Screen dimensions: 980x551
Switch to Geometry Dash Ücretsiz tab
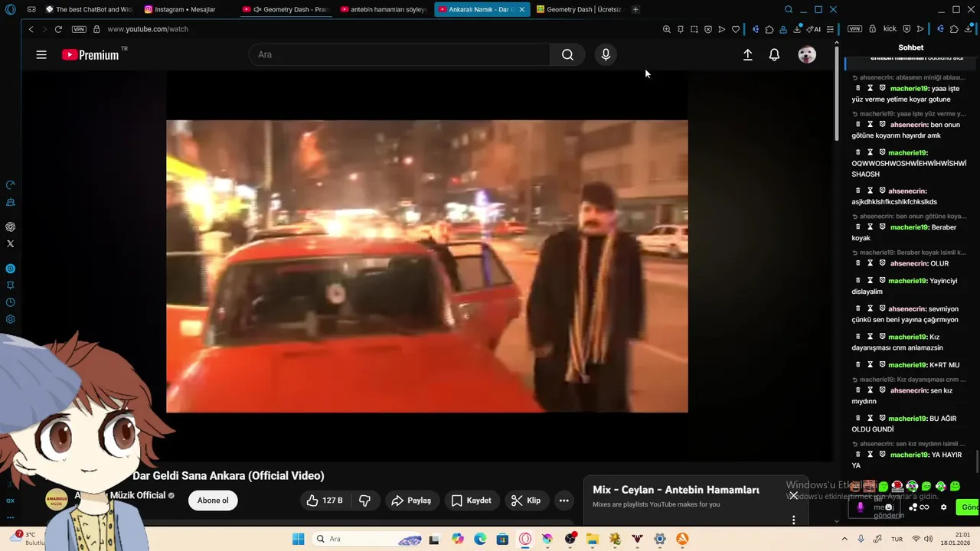point(579,9)
